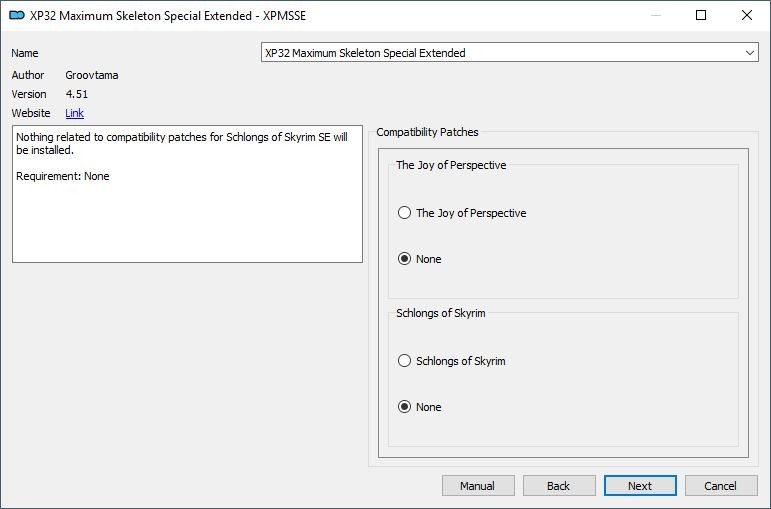Image resolution: width=771 pixels, height=509 pixels.
Task: Switch to Manual install mode
Action: pyautogui.click(x=478, y=486)
